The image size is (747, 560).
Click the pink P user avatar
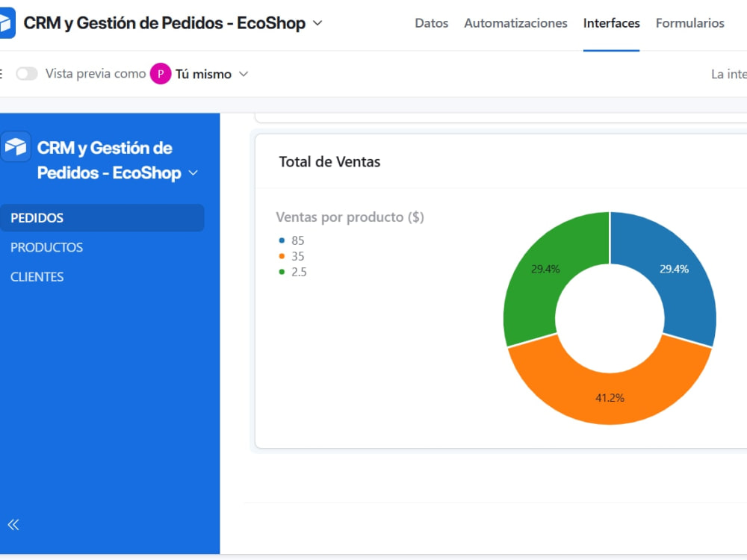click(x=161, y=74)
